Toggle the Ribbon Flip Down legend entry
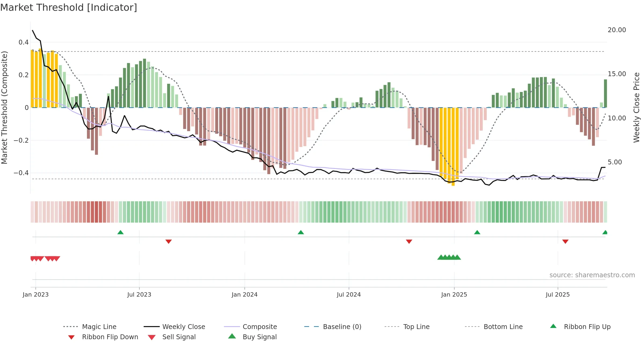 coord(103,337)
